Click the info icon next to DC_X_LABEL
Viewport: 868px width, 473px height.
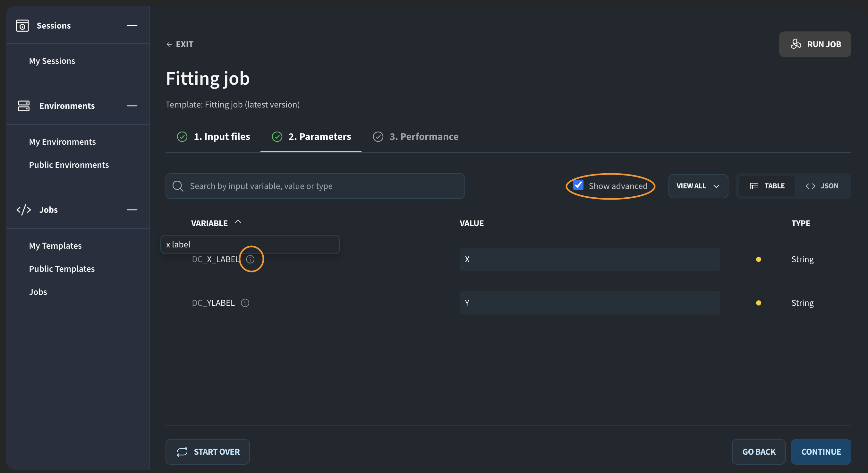tap(250, 259)
